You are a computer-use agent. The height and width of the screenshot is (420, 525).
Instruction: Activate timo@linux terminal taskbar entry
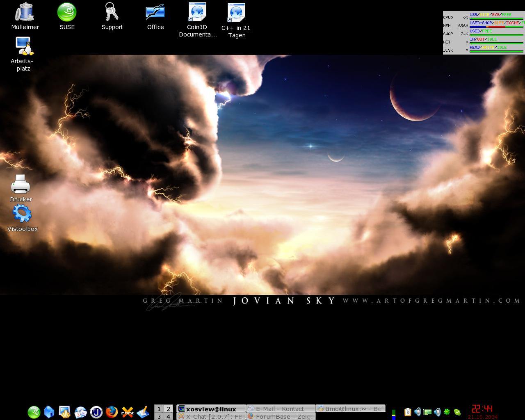(351, 409)
